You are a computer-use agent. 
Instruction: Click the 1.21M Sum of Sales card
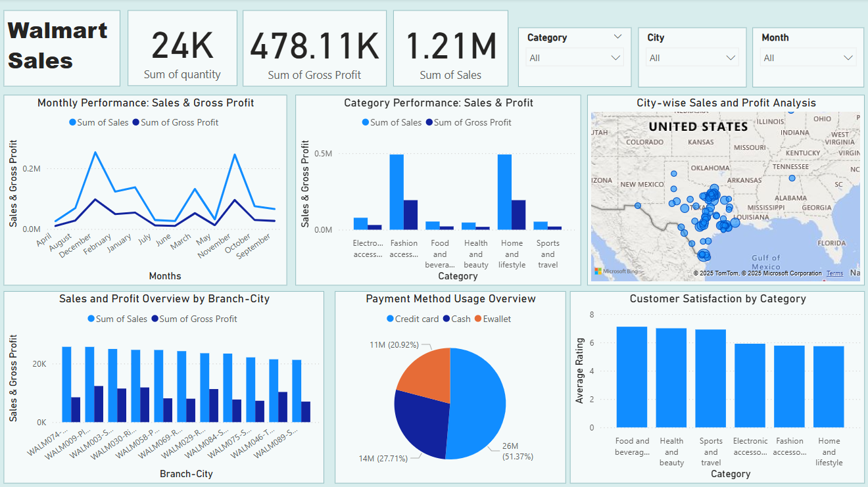coord(450,48)
